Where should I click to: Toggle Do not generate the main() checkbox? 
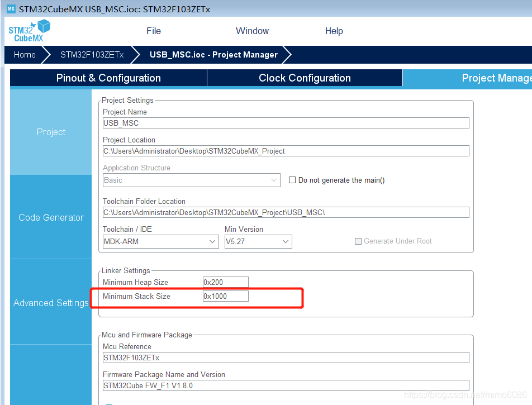[x=292, y=180]
